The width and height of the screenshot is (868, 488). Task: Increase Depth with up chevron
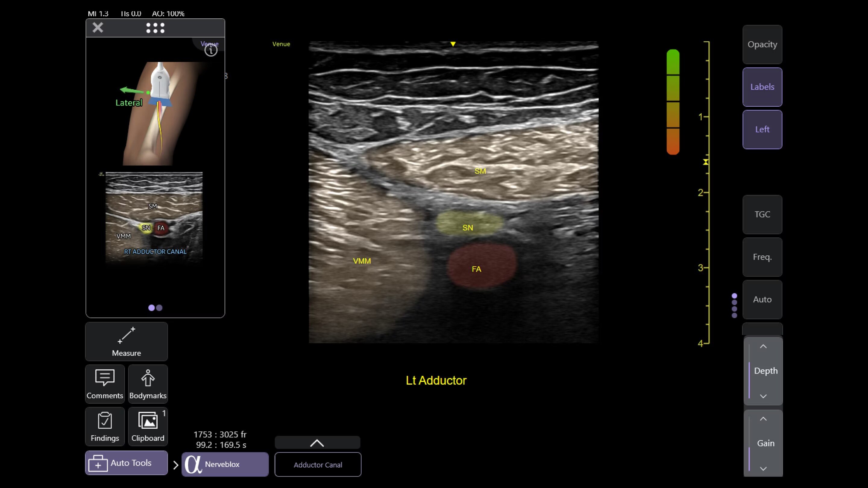(x=763, y=346)
